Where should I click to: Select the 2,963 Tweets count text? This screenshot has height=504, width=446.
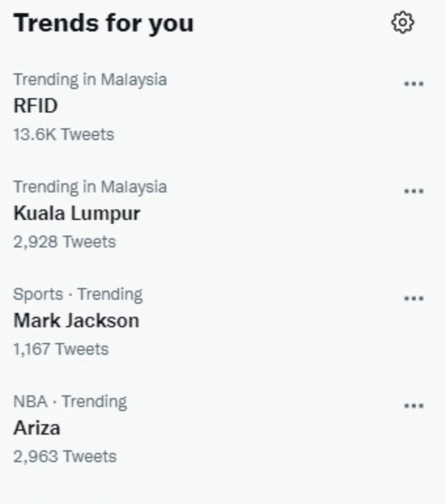click(65, 456)
